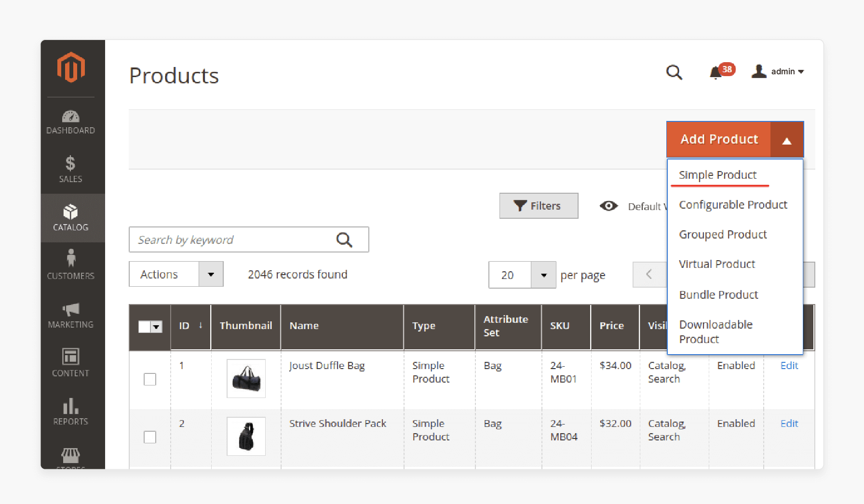Open the Filters panel
864x504 pixels.
(539, 206)
